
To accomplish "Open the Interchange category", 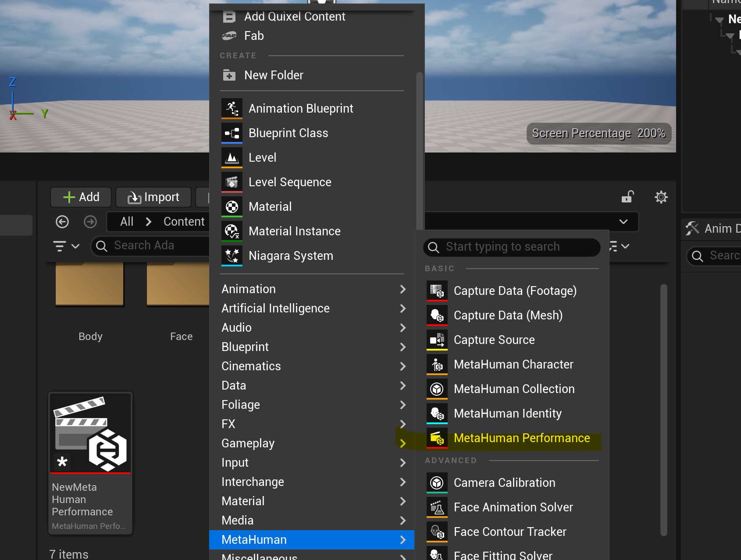I will (x=312, y=482).
